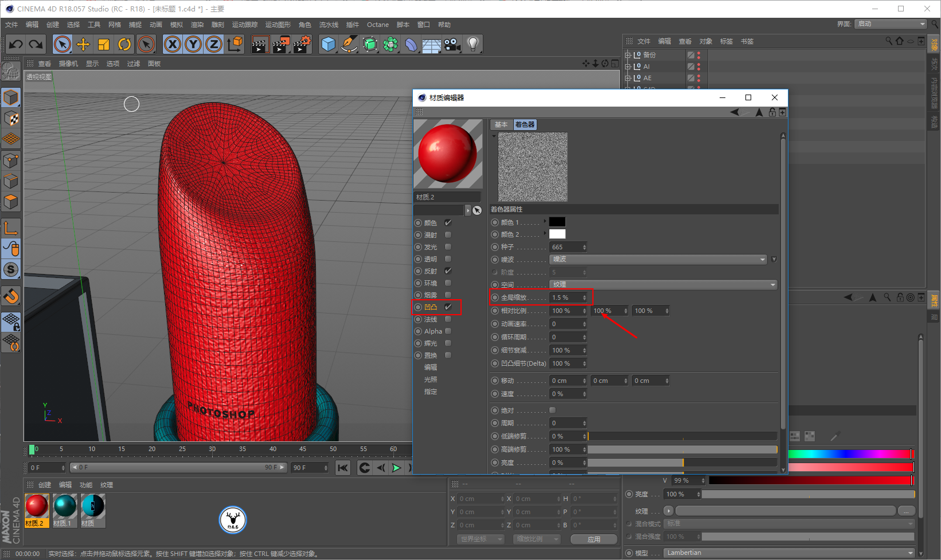Open 编辑 section in material channels
Viewport: 941px width, 560px height.
click(431, 367)
